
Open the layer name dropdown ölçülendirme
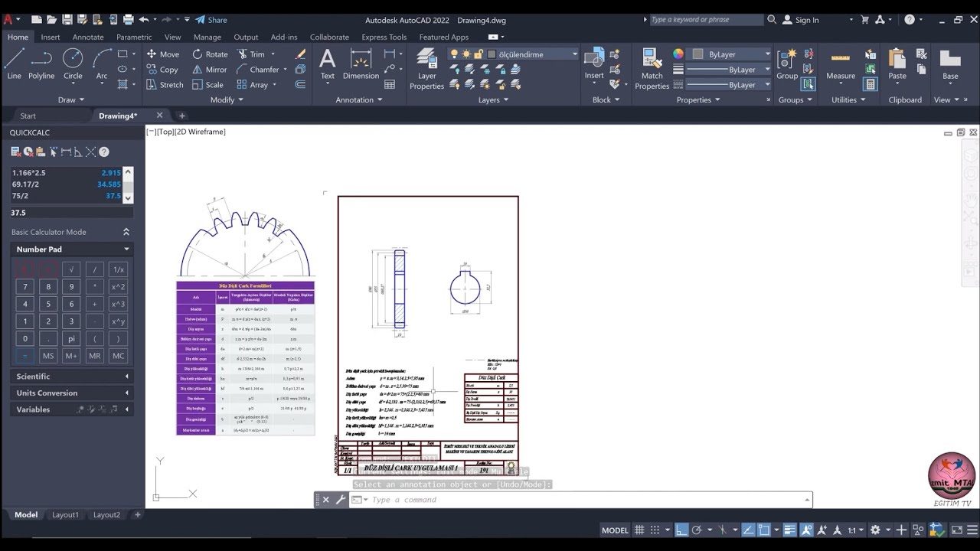(x=513, y=54)
